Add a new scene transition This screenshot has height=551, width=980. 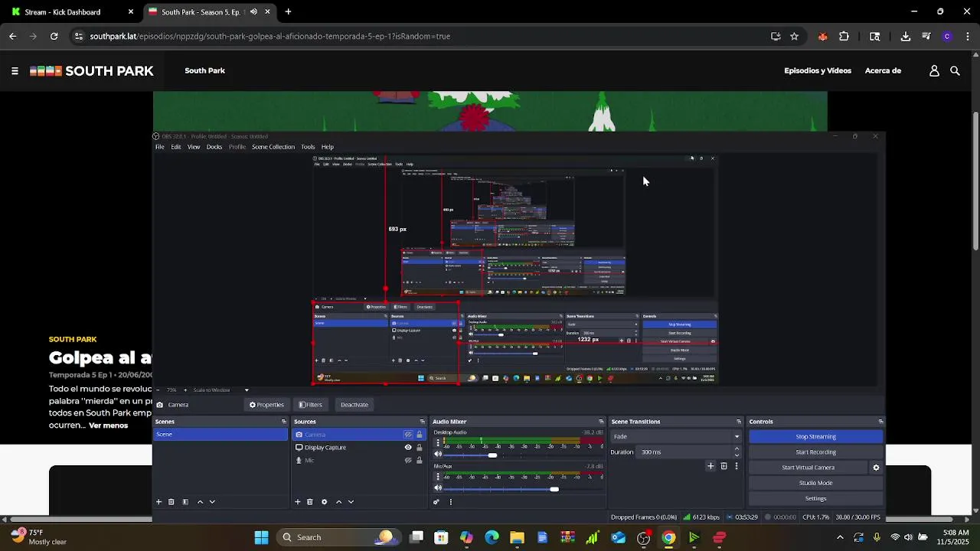710,466
